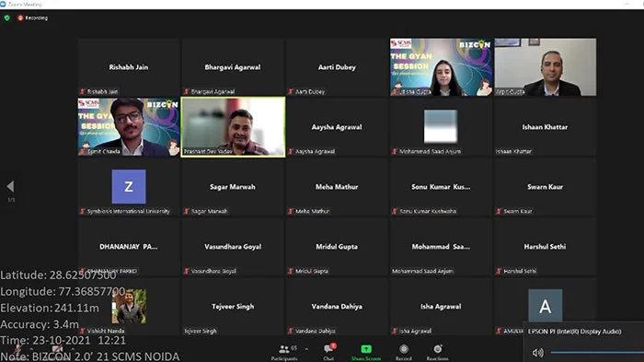
Task: Select the man in suit video tile
Action: click(x=545, y=67)
